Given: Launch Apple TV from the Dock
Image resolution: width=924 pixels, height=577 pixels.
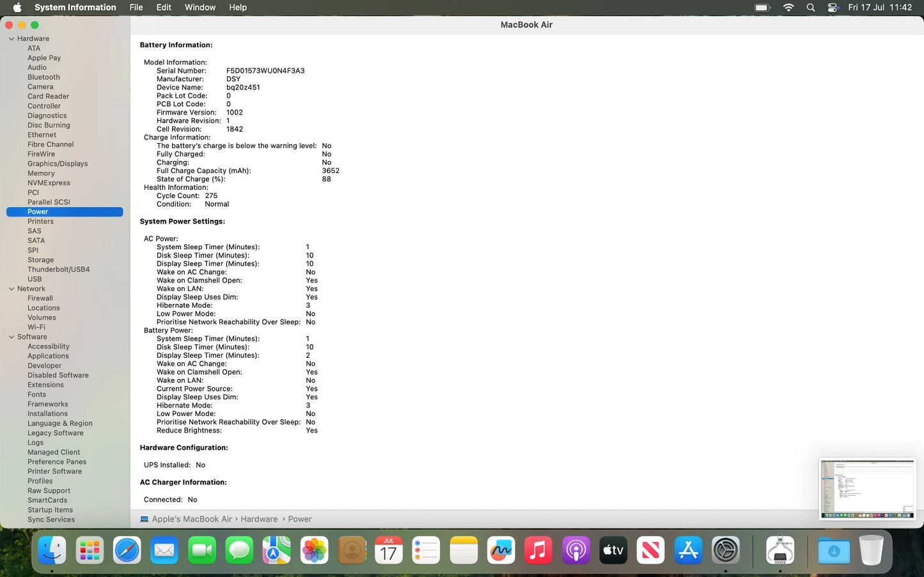Looking at the screenshot, I should (x=613, y=550).
